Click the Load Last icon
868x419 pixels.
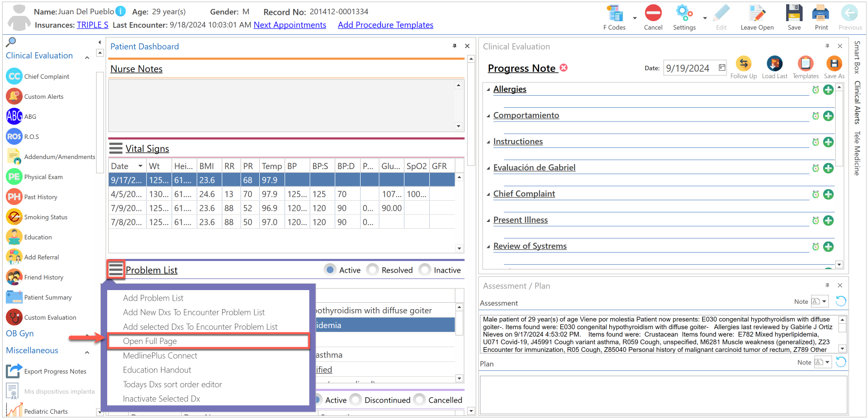[x=775, y=63]
